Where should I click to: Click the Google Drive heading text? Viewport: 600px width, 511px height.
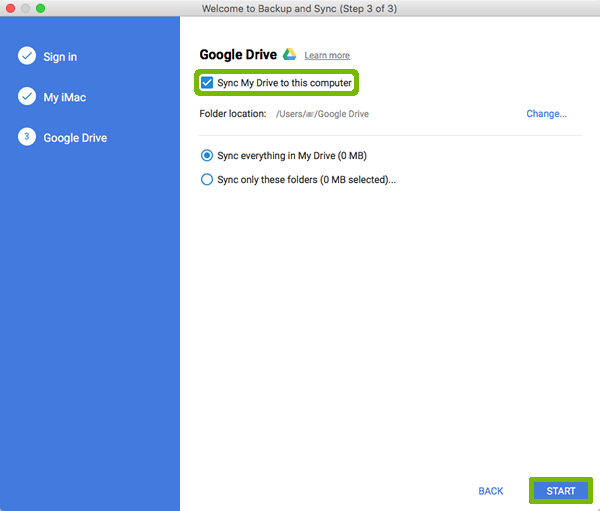(x=238, y=55)
